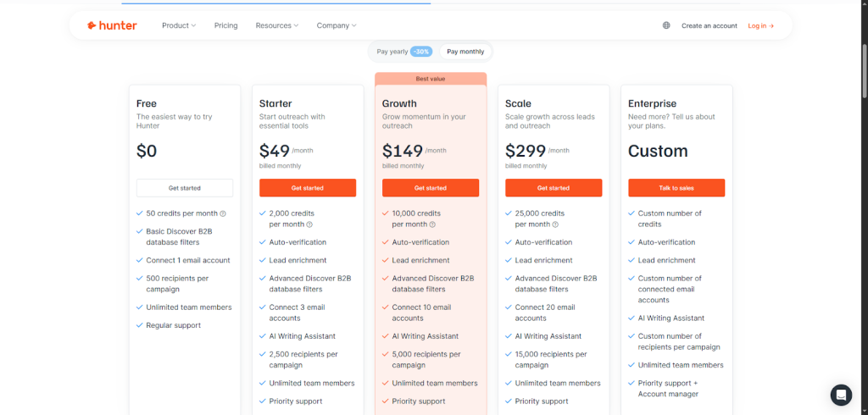Click Get started under the Scale plan
868x415 pixels.
554,188
